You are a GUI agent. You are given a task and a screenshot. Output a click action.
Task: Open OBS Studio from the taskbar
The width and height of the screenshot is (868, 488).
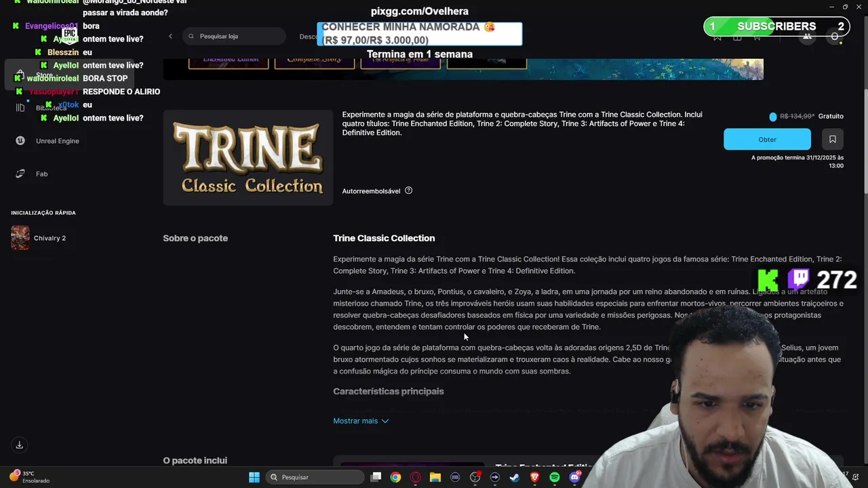pyautogui.click(x=475, y=477)
